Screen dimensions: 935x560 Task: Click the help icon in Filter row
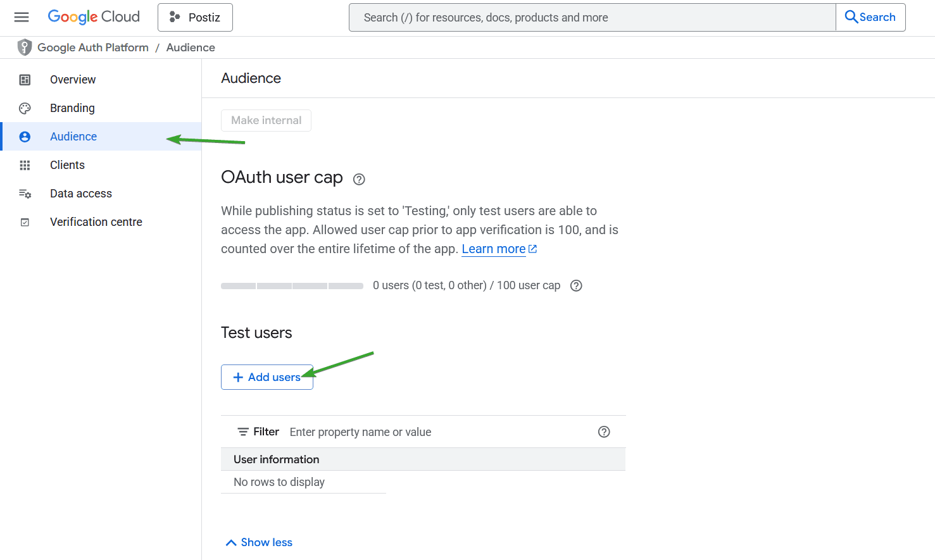[604, 432]
